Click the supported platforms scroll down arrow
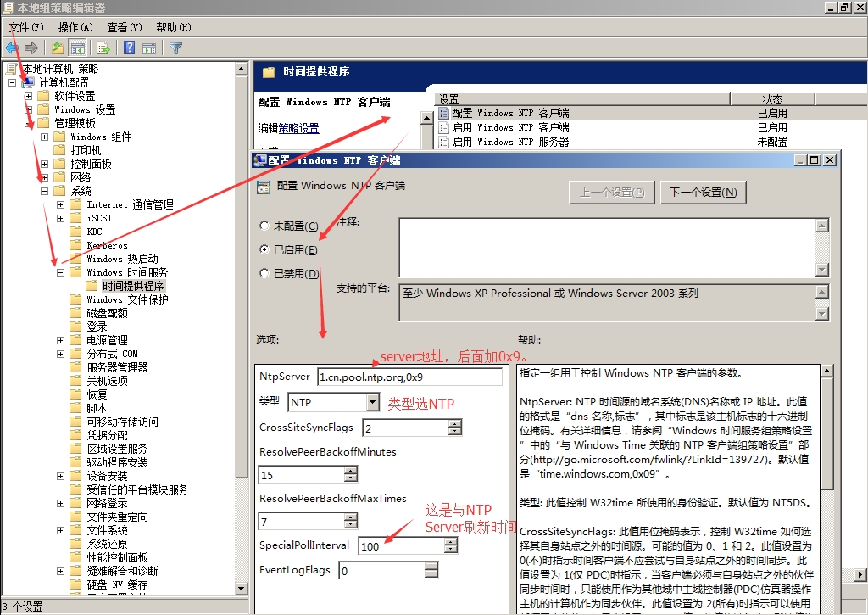Image resolution: width=868 pixels, height=615 pixels. [822, 314]
